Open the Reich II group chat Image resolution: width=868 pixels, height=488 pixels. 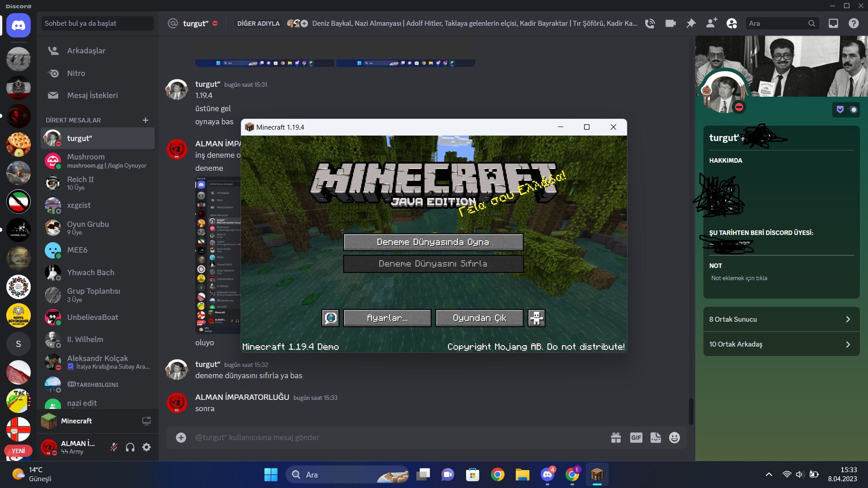point(98,183)
